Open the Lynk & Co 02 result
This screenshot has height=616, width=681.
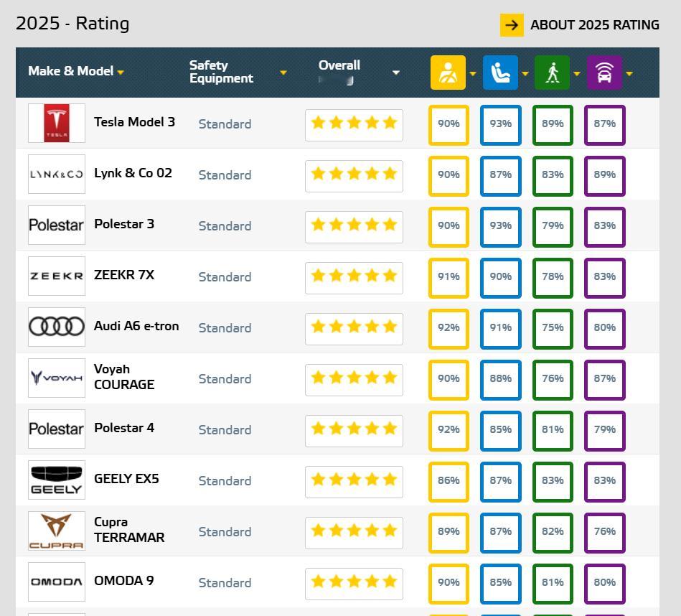[x=133, y=173]
